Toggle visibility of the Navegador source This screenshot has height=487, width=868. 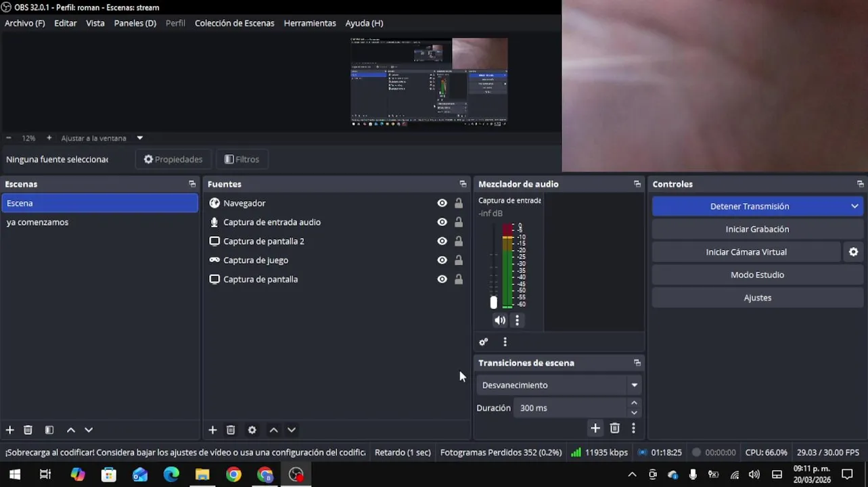click(442, 203)
